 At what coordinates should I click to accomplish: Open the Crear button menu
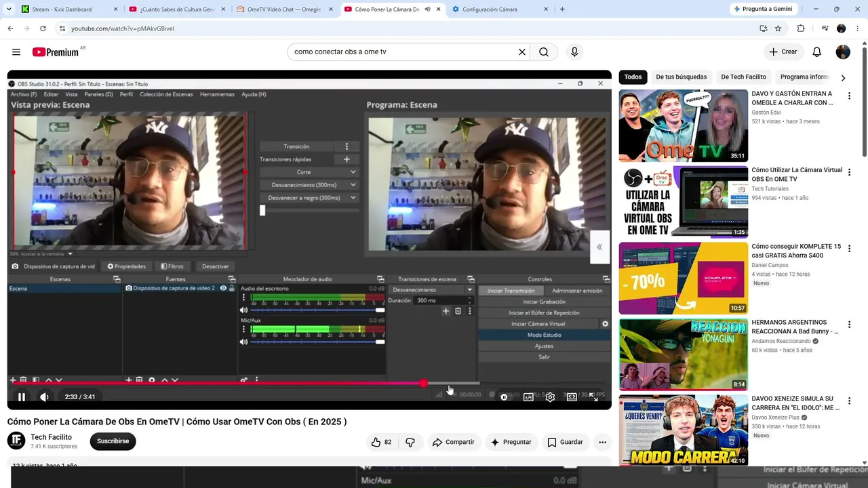[783, 52]
